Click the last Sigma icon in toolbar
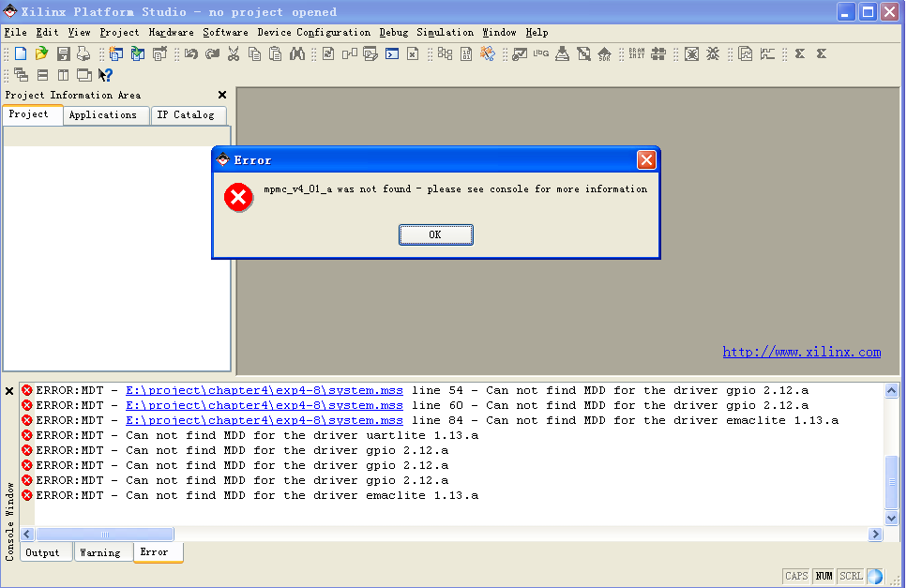The height and width of the screenshot is (588, 907). [x=822, y=53]
